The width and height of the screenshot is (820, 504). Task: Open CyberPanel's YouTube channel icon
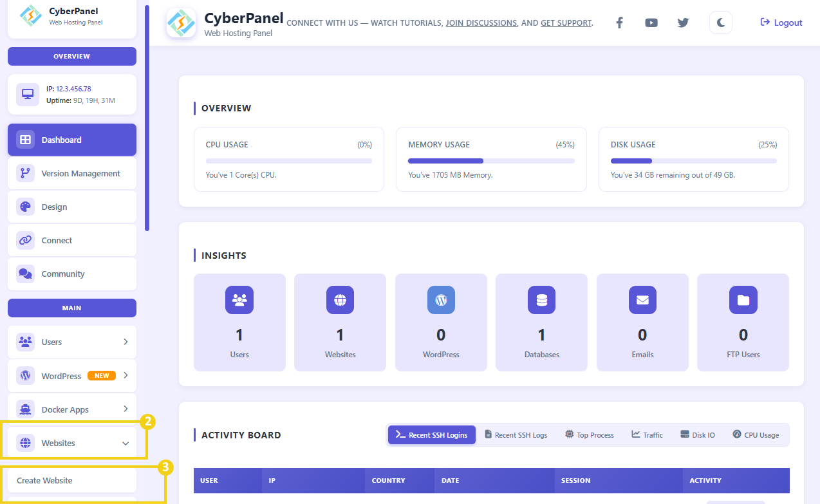point(651,22)
